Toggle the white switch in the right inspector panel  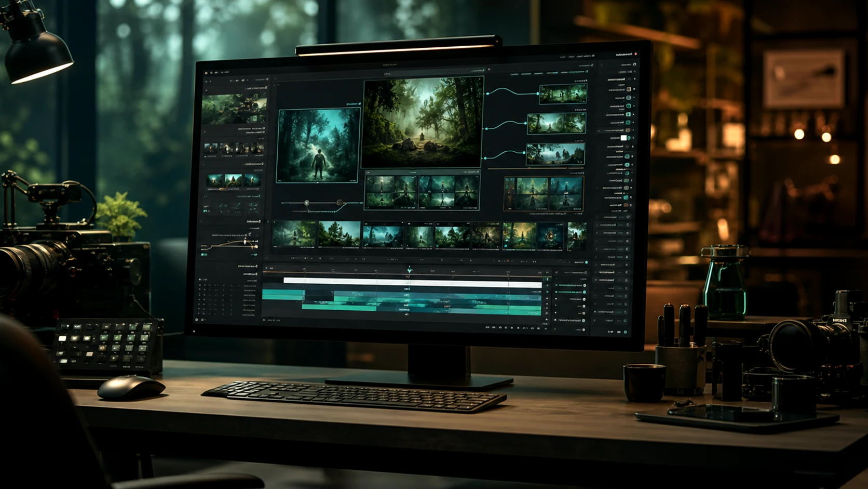coord(623,138)
